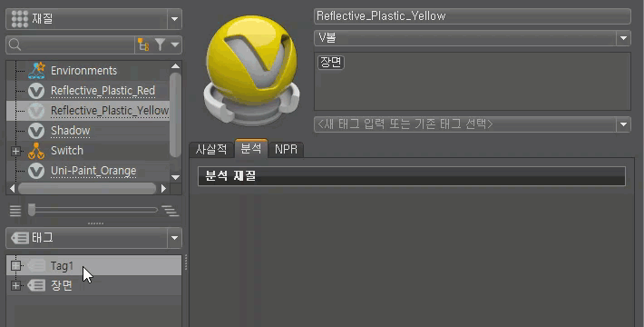
Task: Click V-Ray icon beside Uni-Paint_Orange
Action: click(x=36, y=171)
